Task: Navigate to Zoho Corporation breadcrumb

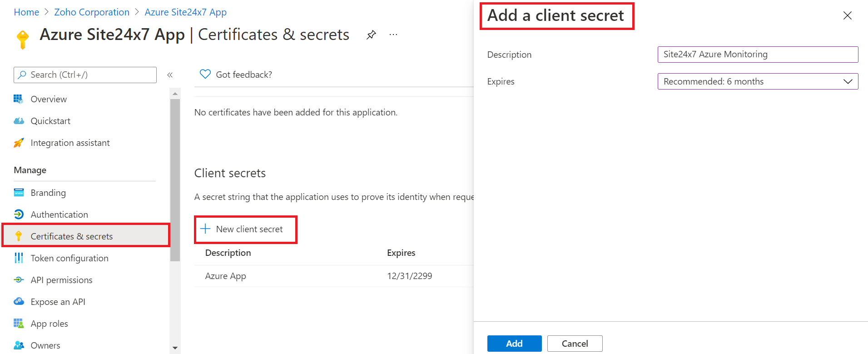Action: tap(92, 12)
